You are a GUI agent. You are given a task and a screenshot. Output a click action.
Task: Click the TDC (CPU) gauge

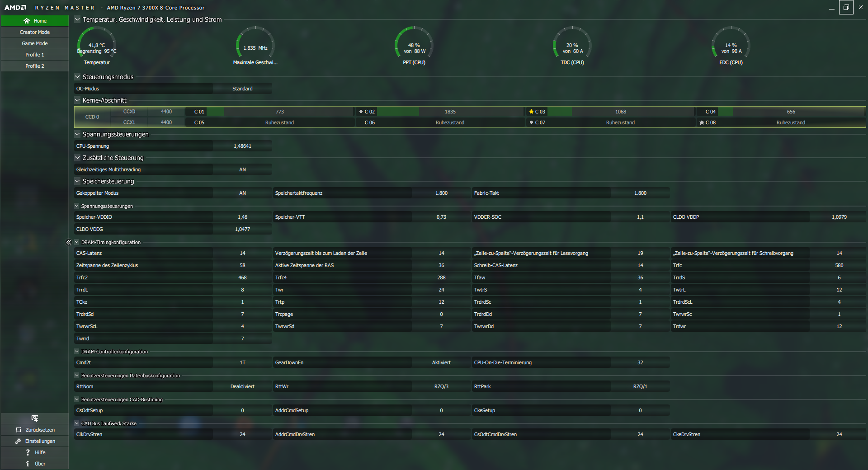(x=572, y=46)
